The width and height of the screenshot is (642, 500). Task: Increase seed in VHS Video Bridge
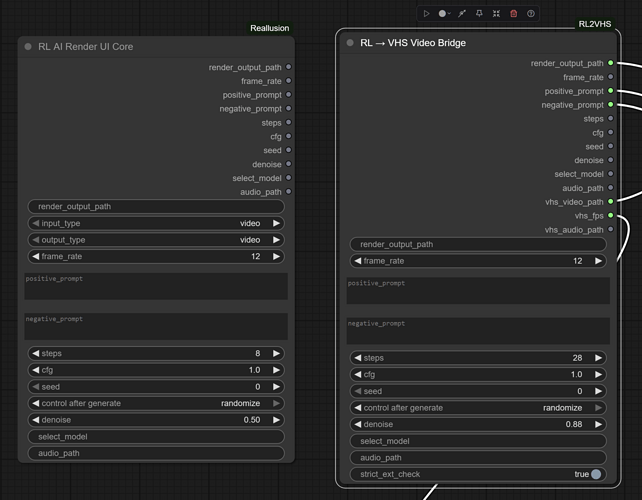coord(598,391)
